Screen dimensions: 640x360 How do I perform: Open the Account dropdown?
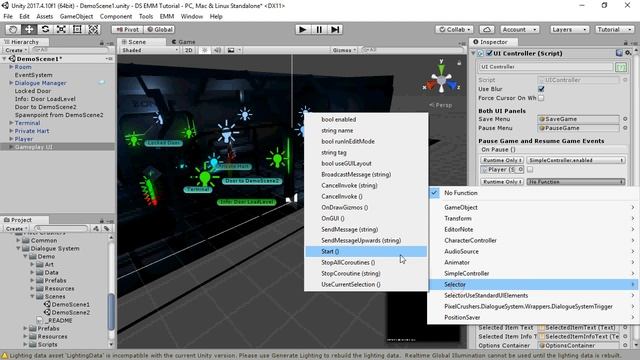tap(519, 29)
